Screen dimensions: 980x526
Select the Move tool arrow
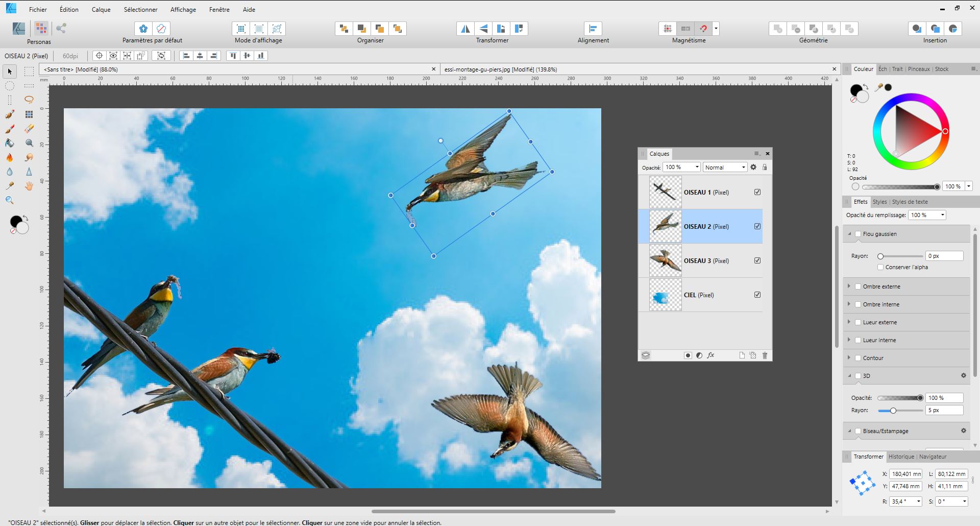pyautogui.click(x=10, y=71)
